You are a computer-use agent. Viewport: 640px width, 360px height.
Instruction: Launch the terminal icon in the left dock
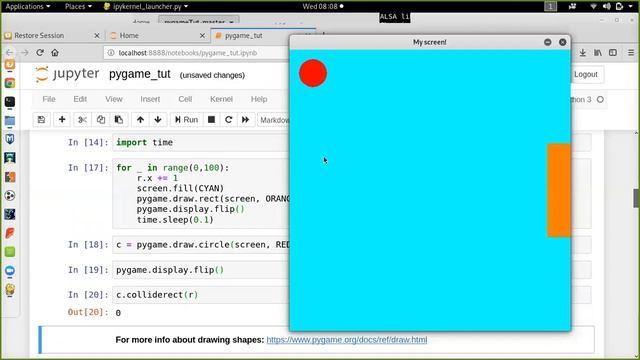point(10,102)
